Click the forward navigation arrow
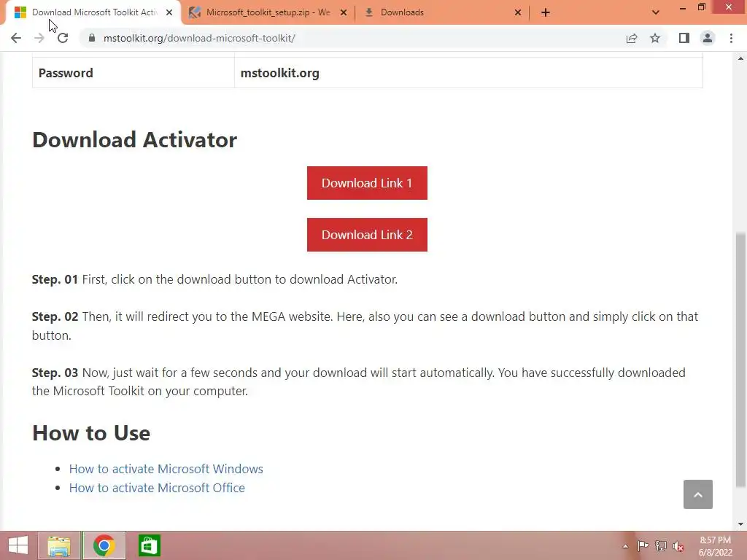Image resolution: width=747 pixels, height=560 pixels. pos(39,38)
